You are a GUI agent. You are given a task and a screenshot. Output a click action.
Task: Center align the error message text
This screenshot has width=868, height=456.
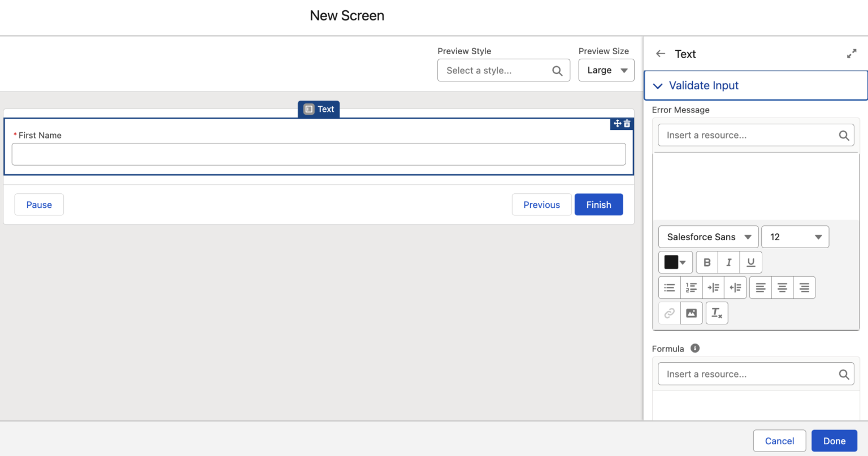[782, 288]
